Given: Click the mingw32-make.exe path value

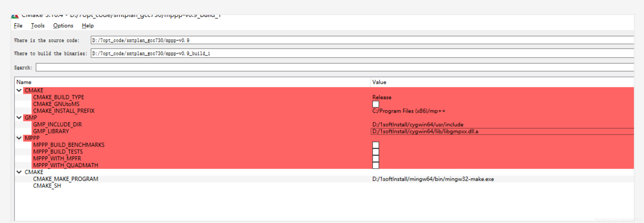Looking at the screenshot, I should [x=433, y=179].
